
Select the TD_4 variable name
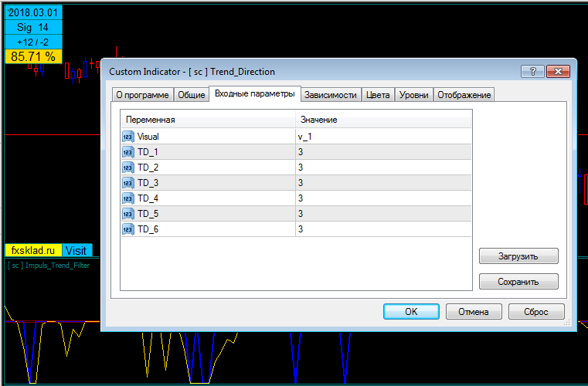pos(148,198)
